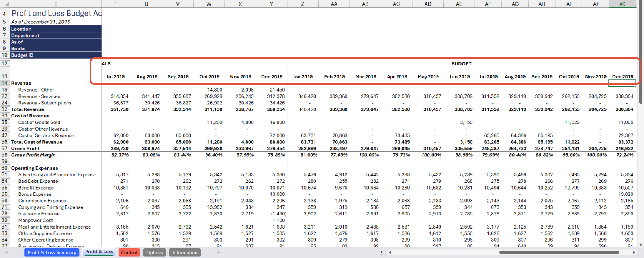Select the margin cell showing 72.24%
Screen dimensions: 644x258
[x=624, y=155]
